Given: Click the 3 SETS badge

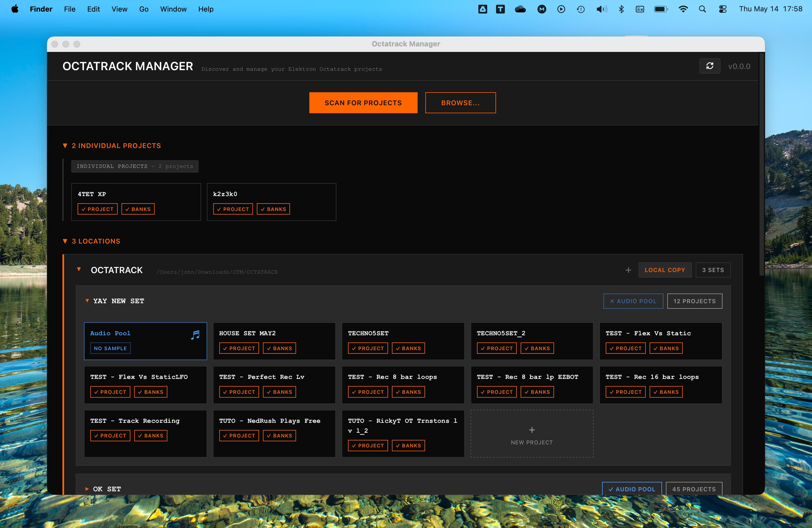Looking at the screenshot, I should [x=713, y=270].
